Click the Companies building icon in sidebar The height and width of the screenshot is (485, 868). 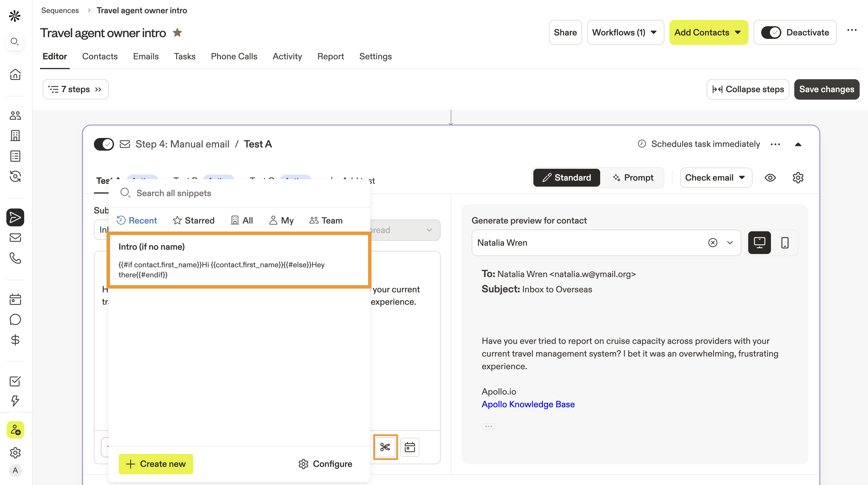point(15,136)
